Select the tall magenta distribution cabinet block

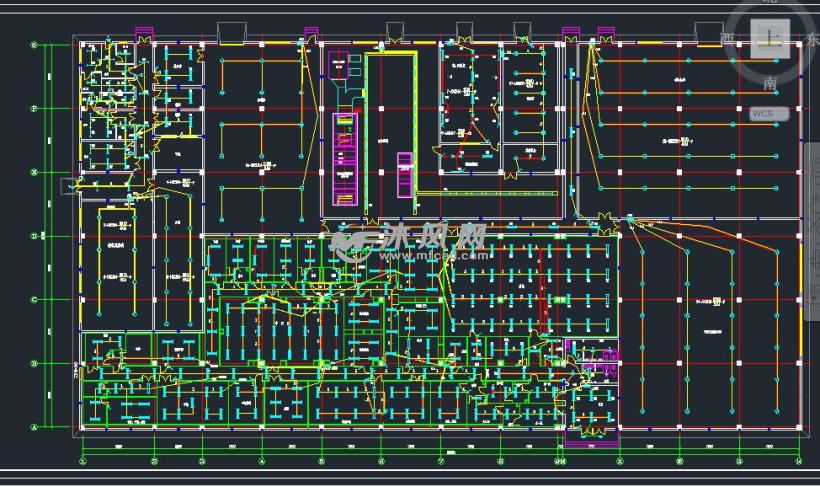[x=345, y=159]
